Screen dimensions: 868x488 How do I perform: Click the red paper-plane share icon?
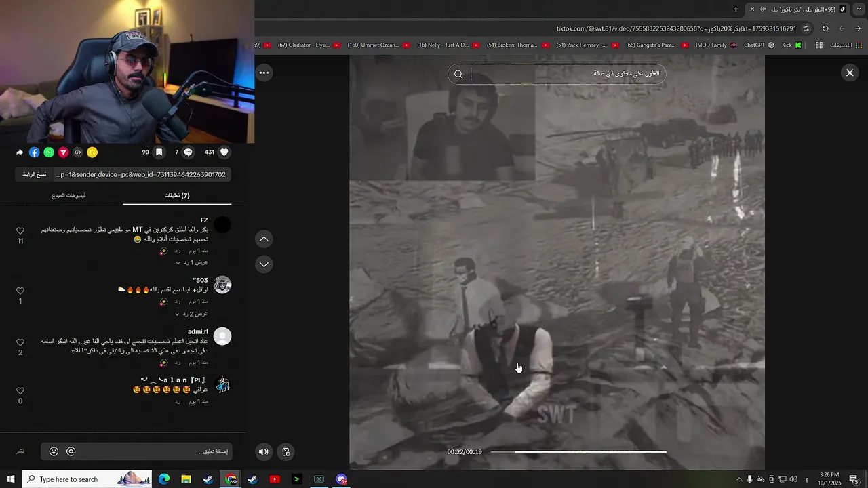(63, 152)
